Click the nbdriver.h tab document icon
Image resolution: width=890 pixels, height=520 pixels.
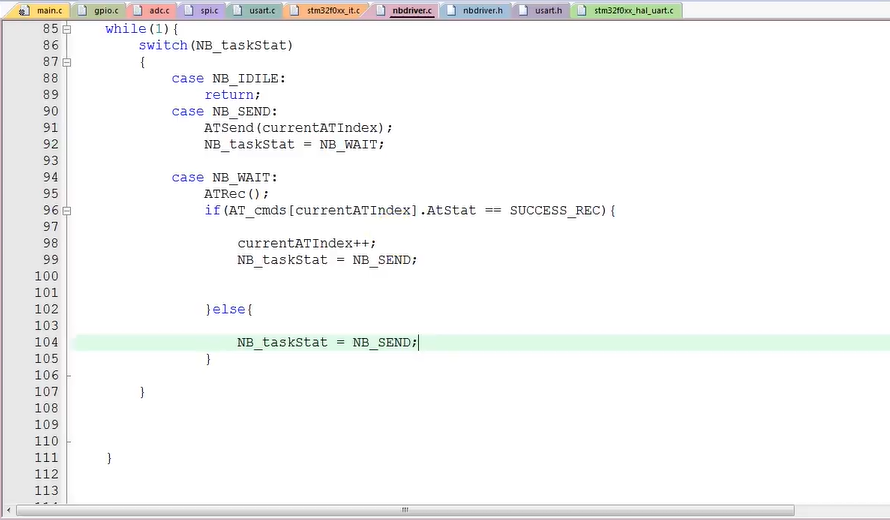pyautogui.click(x=451, y=10)
